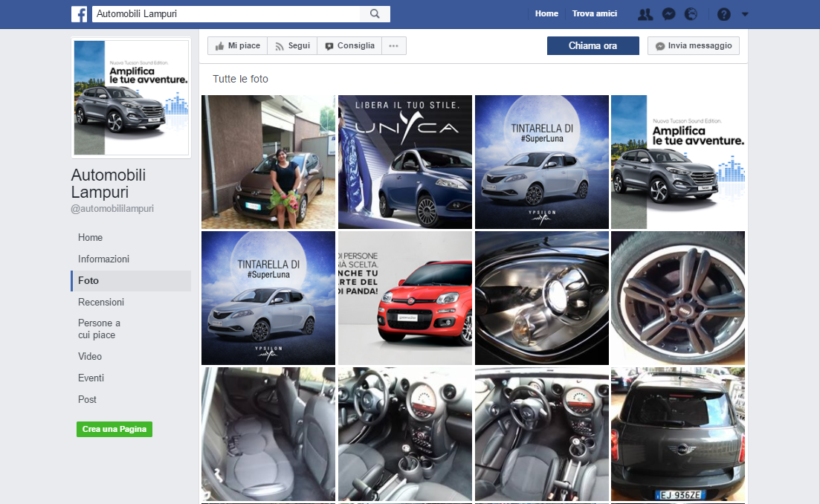
Task: Open the headlight close-up photo
Action: pos(542,298)
